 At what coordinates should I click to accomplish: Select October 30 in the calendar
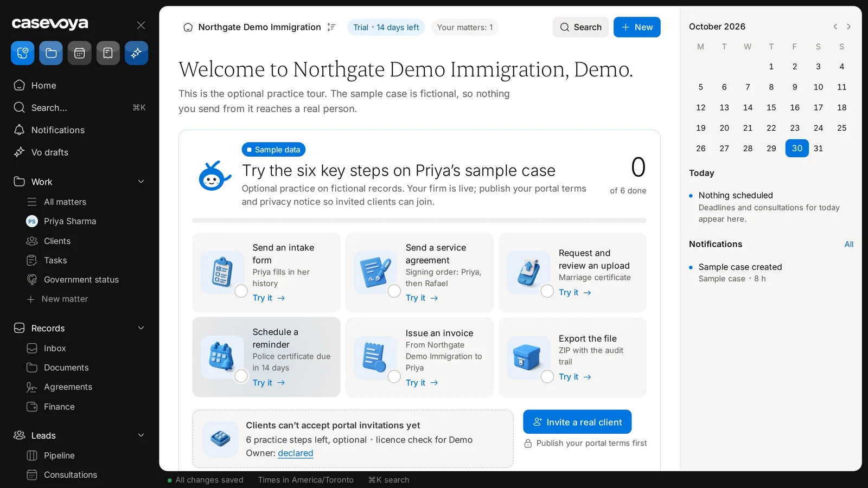click(x=797, y=148)
